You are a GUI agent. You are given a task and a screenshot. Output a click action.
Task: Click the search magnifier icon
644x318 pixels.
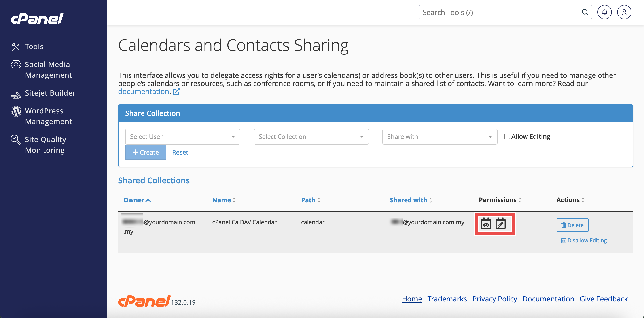point(585,12)
